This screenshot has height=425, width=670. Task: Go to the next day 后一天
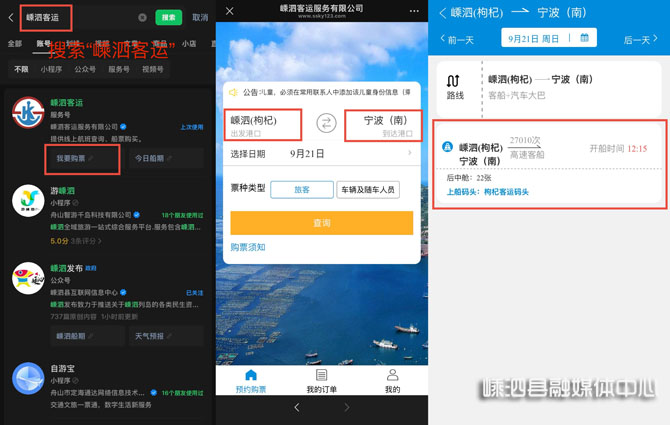[641, 40]
